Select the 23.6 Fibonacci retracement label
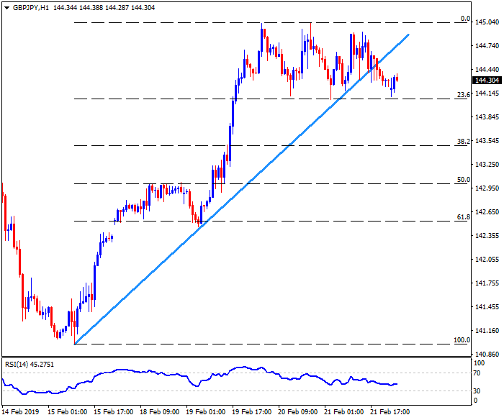The height and width of the screenshot is (420, 504). tap(463, 95)
